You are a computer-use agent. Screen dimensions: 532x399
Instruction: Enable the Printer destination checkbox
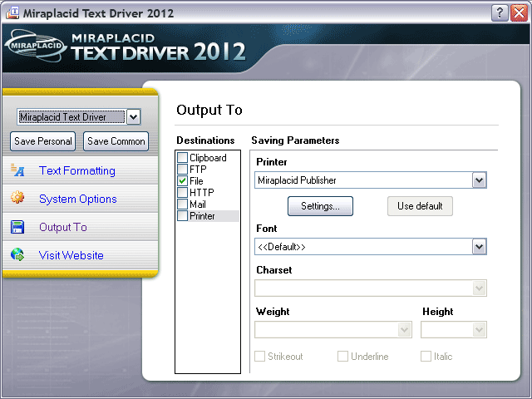183,216
